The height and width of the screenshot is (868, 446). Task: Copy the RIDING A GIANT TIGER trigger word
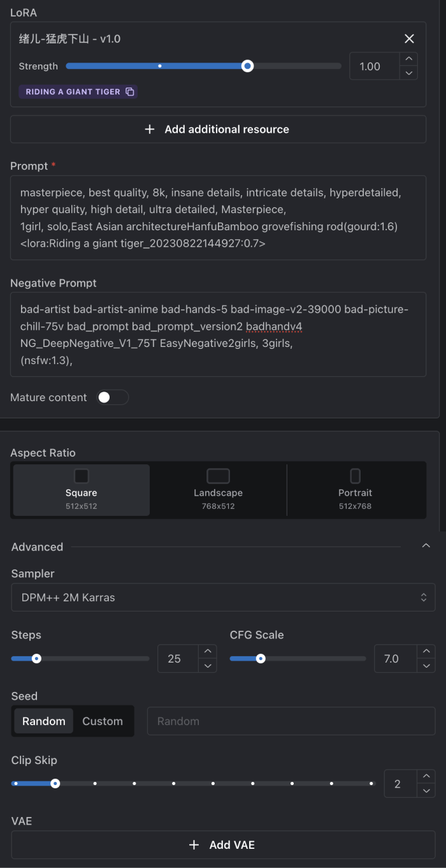pos(130,92)
